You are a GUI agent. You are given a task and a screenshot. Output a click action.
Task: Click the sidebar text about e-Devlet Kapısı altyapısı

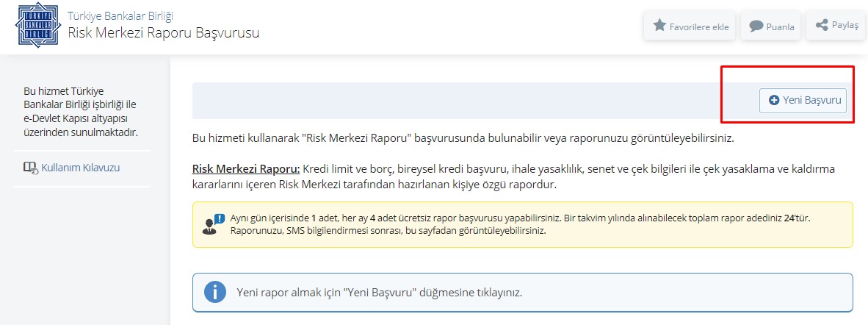80,112
